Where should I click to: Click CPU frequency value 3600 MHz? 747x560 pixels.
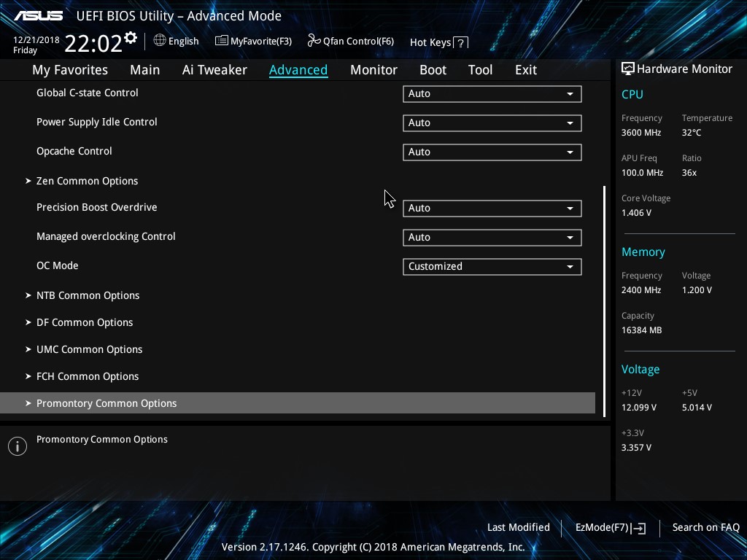640,133
